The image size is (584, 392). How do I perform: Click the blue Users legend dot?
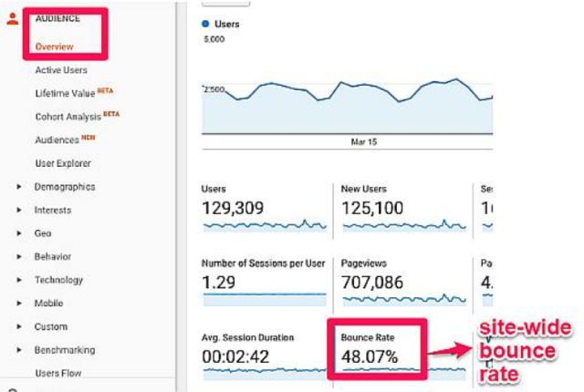point(205,24)
